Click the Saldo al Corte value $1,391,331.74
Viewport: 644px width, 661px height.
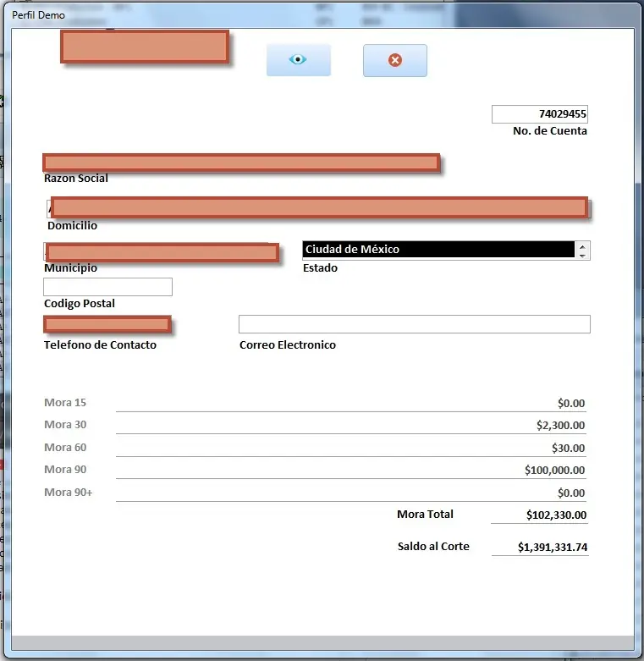553,548
